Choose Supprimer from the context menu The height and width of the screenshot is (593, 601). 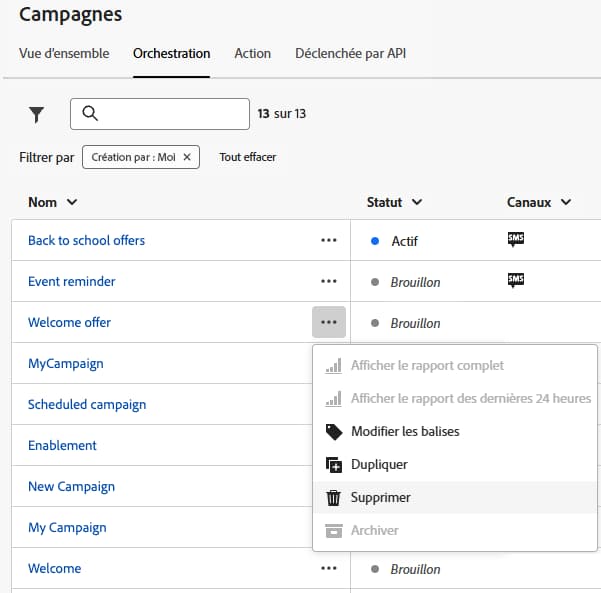point(380,497)
